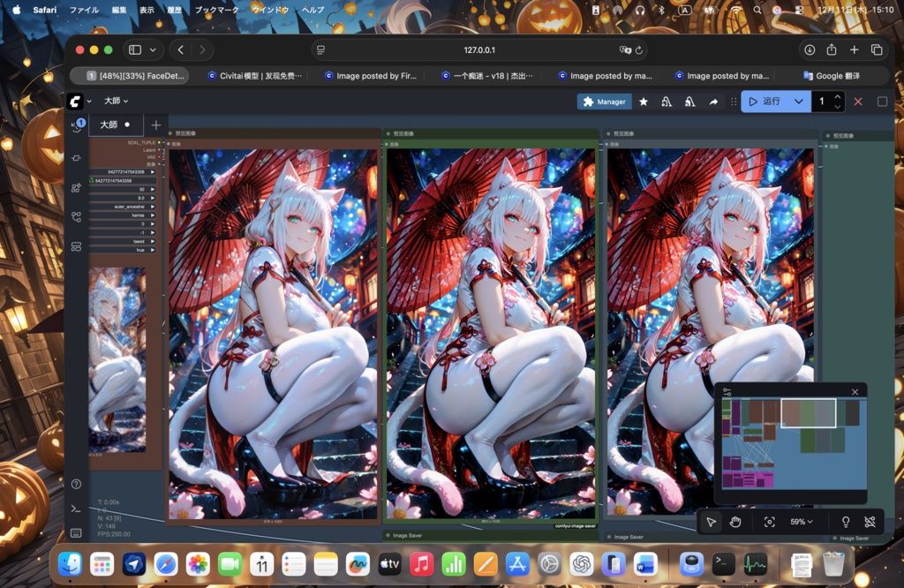The height and width of the screenshot is (588, 904).
Task: Open the Safari tab overview icon
Action: pos(877,50)
